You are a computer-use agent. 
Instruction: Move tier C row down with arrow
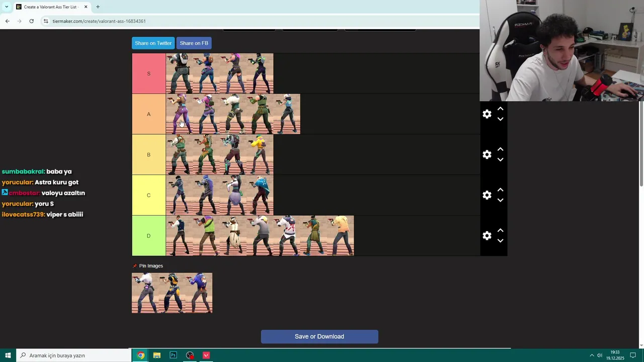[x=500, y=200]
